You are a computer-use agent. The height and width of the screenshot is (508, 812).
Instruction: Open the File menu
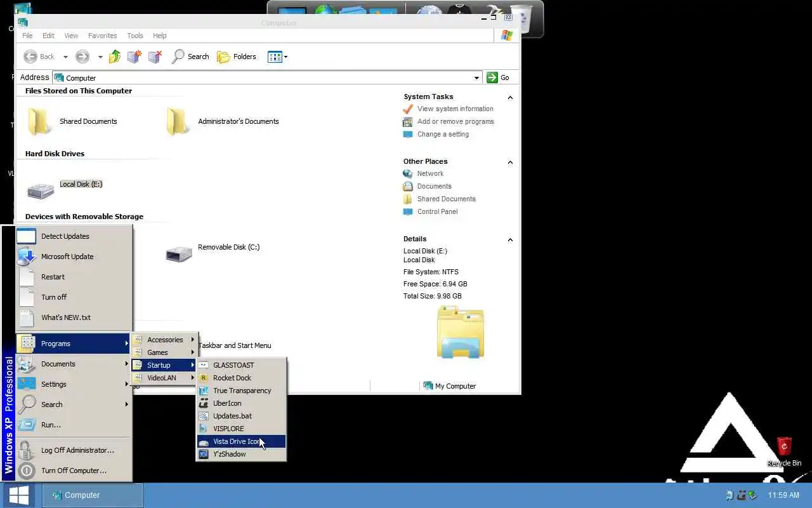(27, 36)
